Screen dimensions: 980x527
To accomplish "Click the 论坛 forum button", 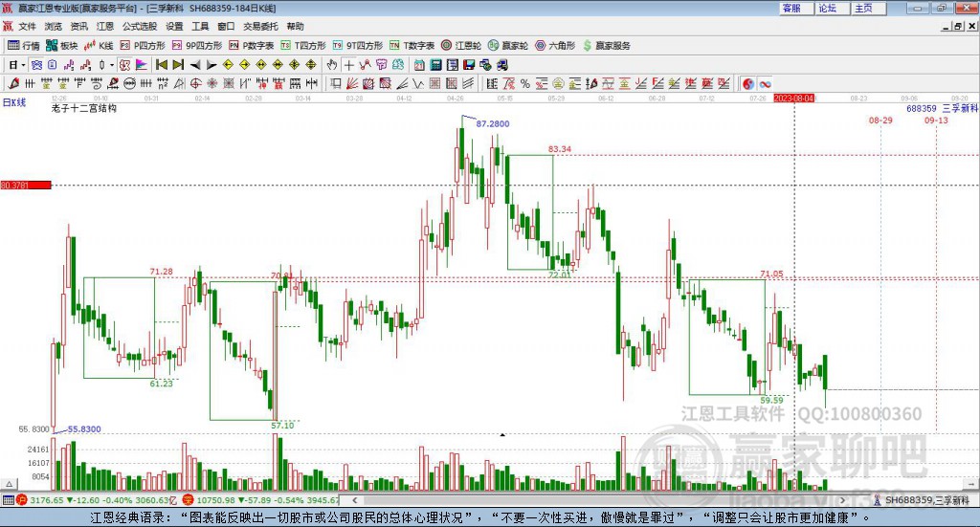I will tap(833, 8).
